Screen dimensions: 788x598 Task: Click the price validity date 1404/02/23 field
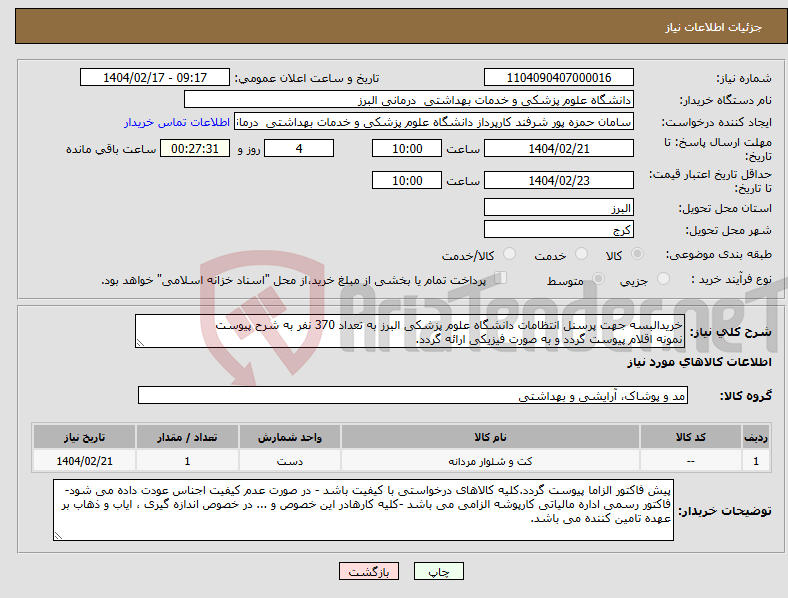(558, 180)
